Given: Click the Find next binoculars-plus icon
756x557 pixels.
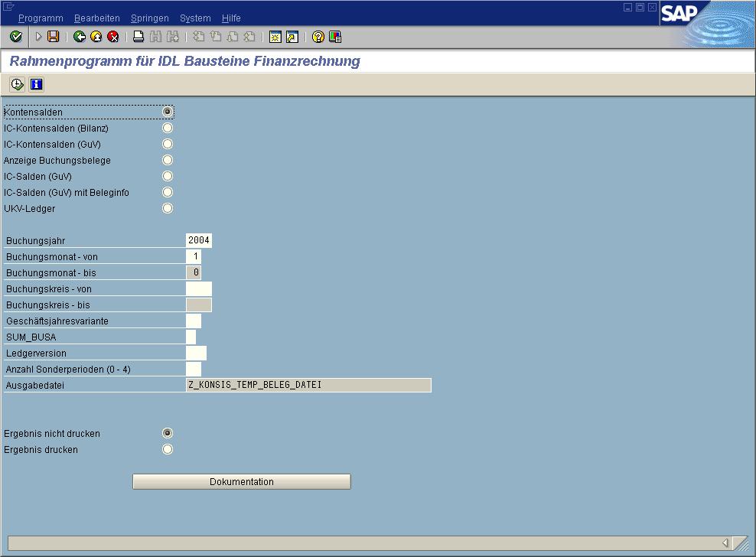Looking at the screenshot, I should pos(173,37).
